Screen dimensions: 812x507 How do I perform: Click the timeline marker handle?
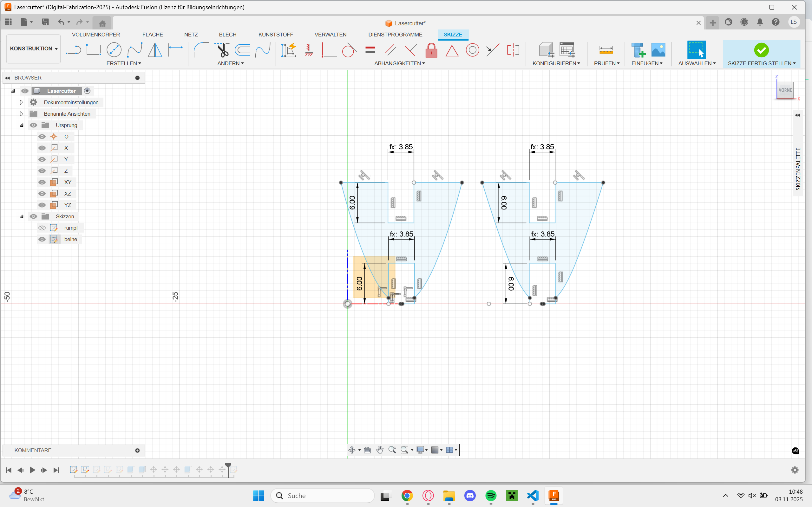click(228, 465)
